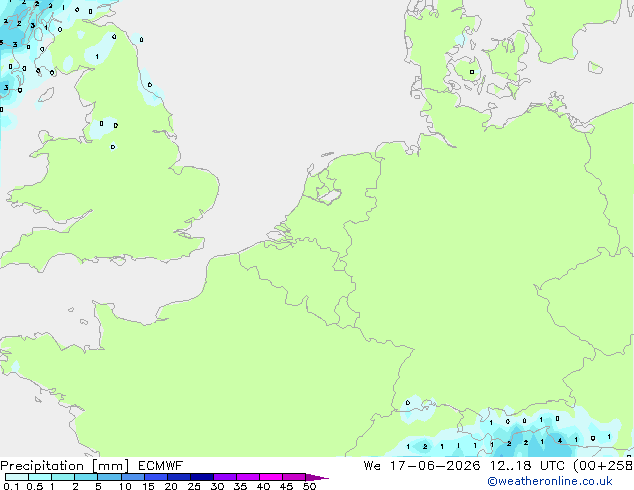Image resolution: width=634 pixels, height=490 pixels.
Task: Click the 'Precipitation [mm]' title text
Action: point(65,466)
